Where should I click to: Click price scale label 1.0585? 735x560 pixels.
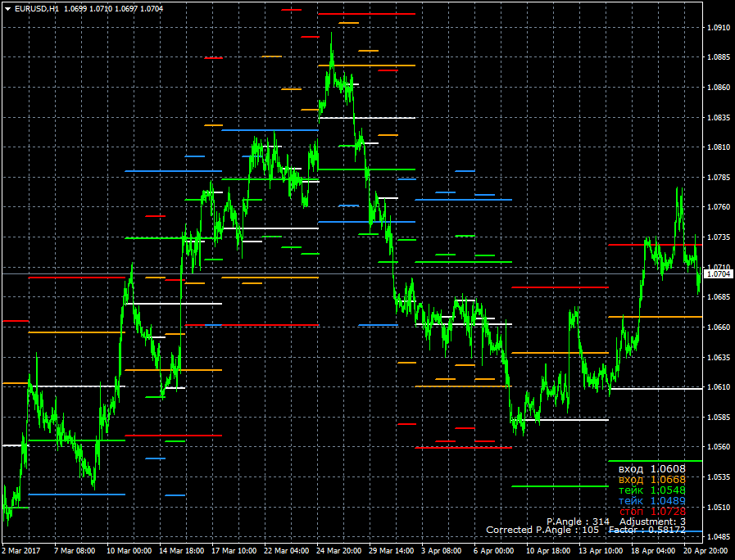pos(719,418)
